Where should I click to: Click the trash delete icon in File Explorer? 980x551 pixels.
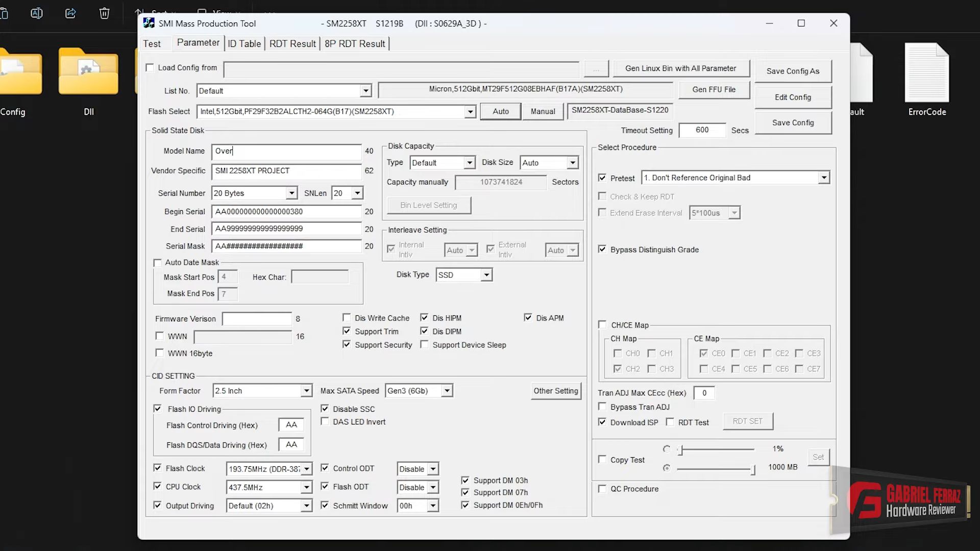104,13
